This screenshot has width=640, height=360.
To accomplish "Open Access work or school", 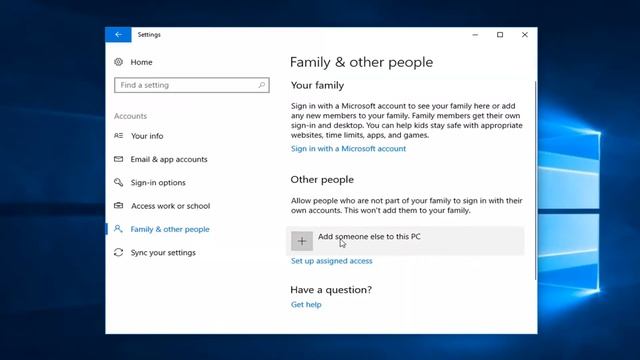I will (170, 206).
